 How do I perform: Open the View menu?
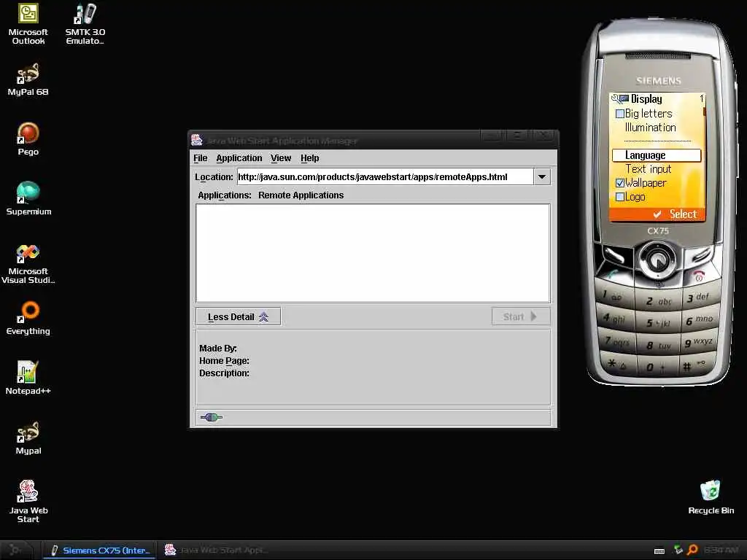(281, 158)
